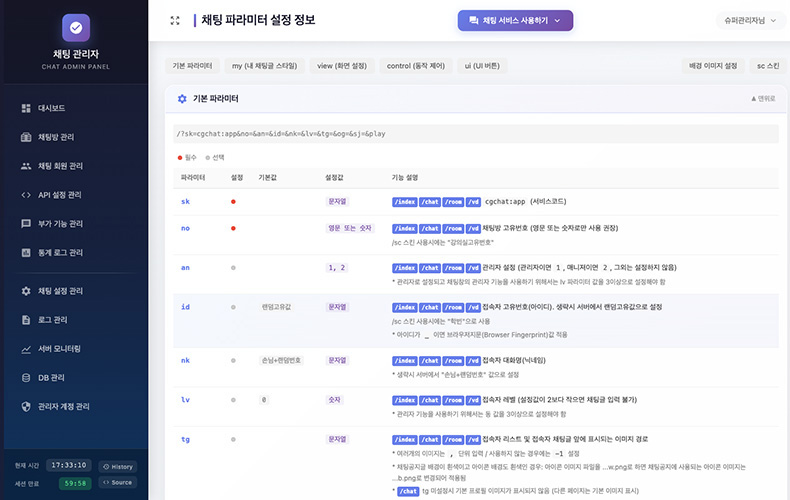790x500 pixels.
Task: Click the 숫자 value tag in lv row
Action: [335, 400]
